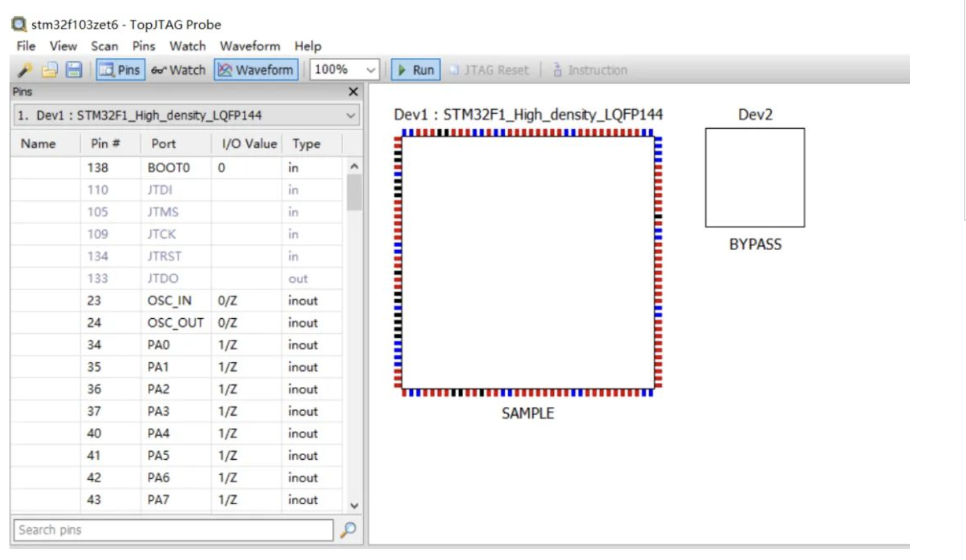Click the JTAG Reset toolbar button
This screenshot has height=560, width=966.
[488, 69]
